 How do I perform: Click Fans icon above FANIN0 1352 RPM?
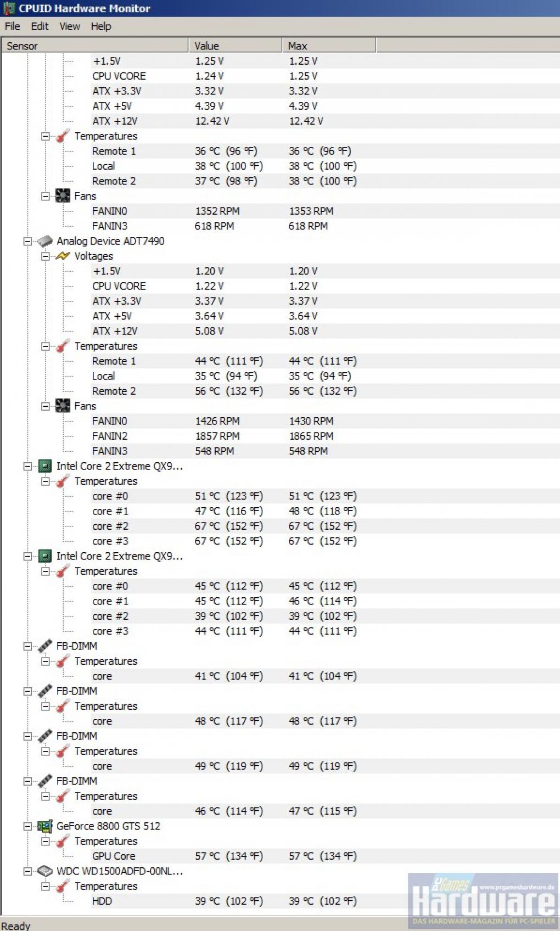coord(63,196)
